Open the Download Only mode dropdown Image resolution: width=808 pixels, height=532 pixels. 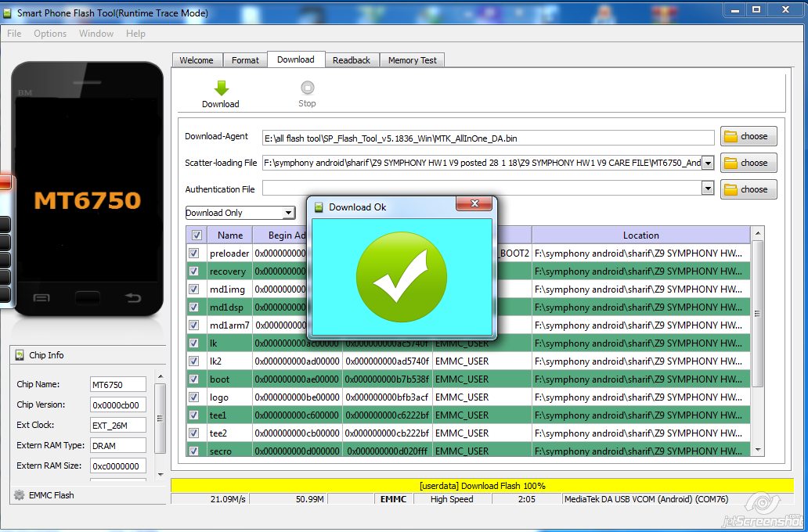pyautogui.click(x=287, y=212)
